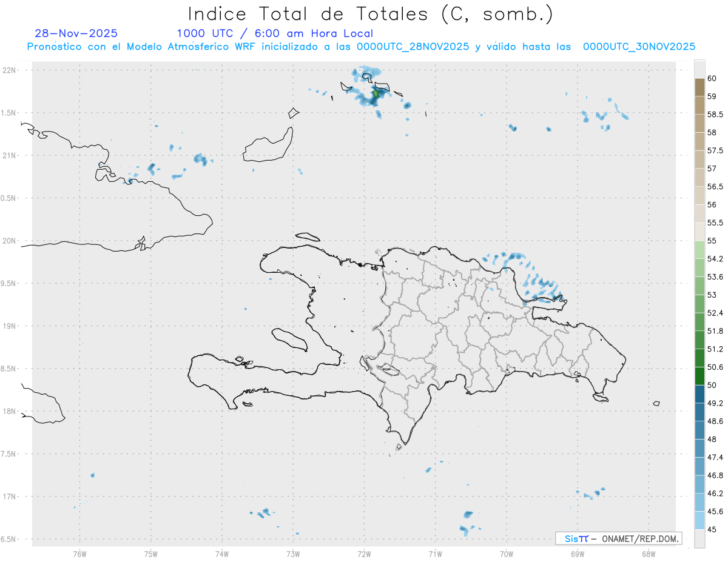The image size is (728, 562).
Task: Click the "50" value on the color scale
Action: 712,385
